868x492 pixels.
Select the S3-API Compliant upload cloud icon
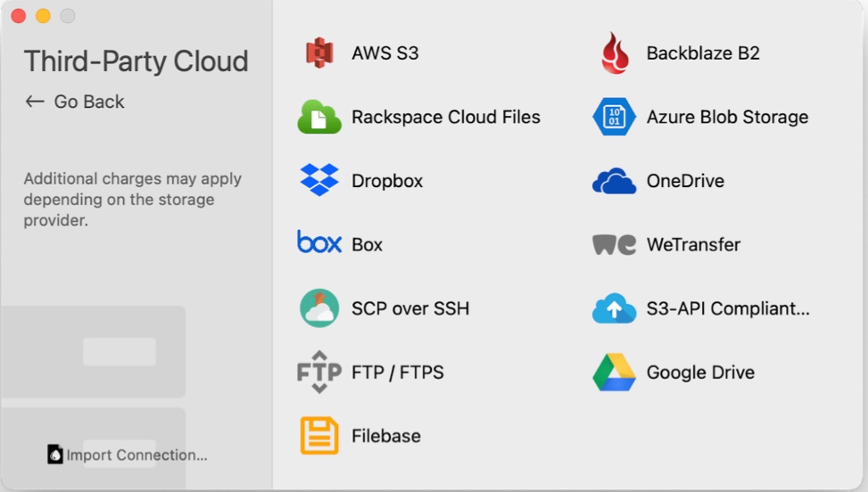pyautogui.click(x=614, y=307)
